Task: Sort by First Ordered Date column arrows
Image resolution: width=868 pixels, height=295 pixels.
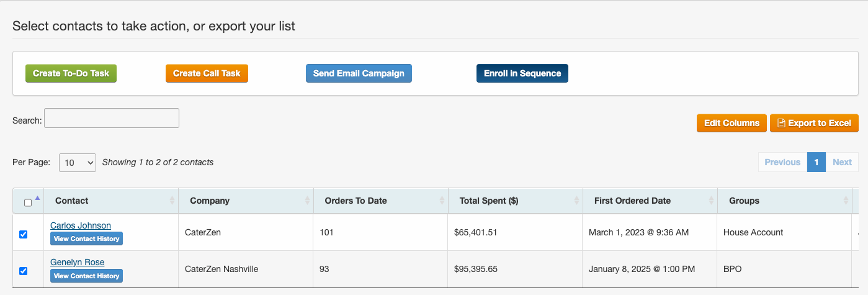Action: tap(711, 201)
